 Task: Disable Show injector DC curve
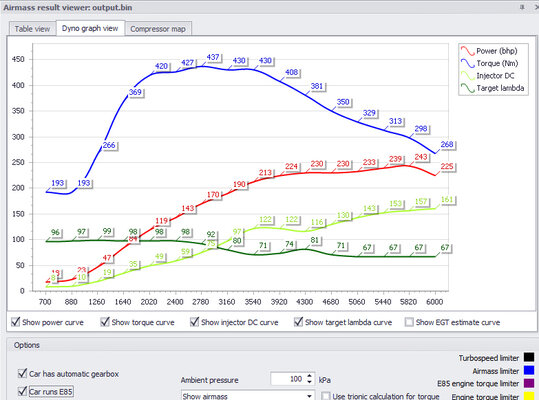pyautogui.click(x=195, y=322)
